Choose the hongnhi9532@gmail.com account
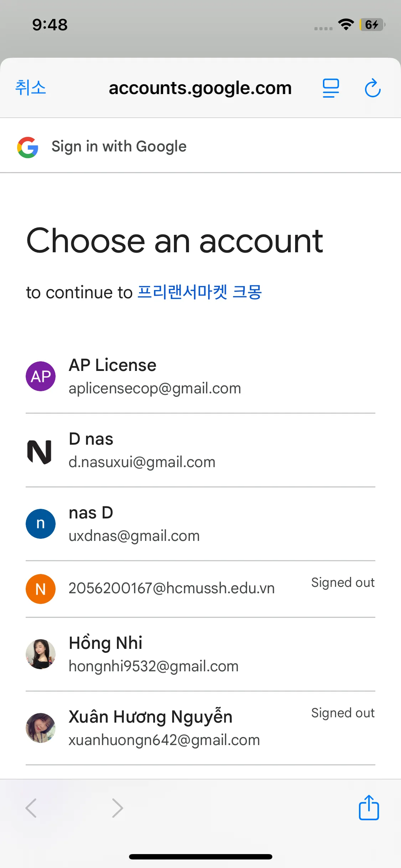The image size is (401, 868). click(153, 666)
